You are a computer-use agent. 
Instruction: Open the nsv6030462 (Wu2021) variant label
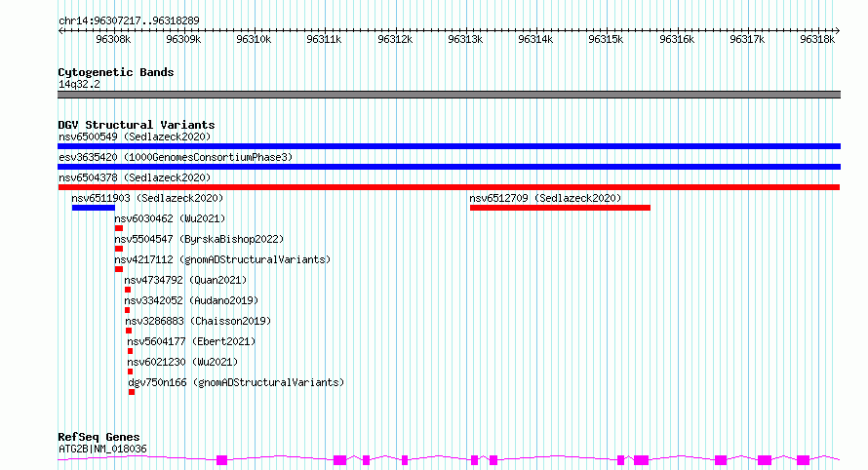(170, 218)
